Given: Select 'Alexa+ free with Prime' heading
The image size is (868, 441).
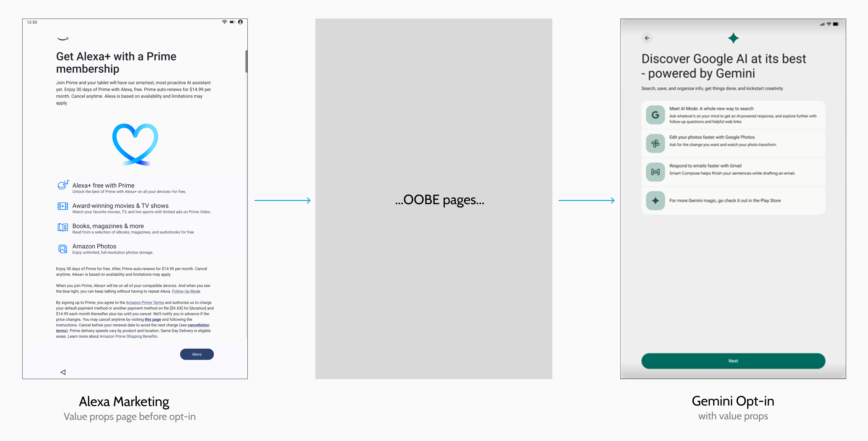Looking at the screenshot, I should click(x=103, y=186).
